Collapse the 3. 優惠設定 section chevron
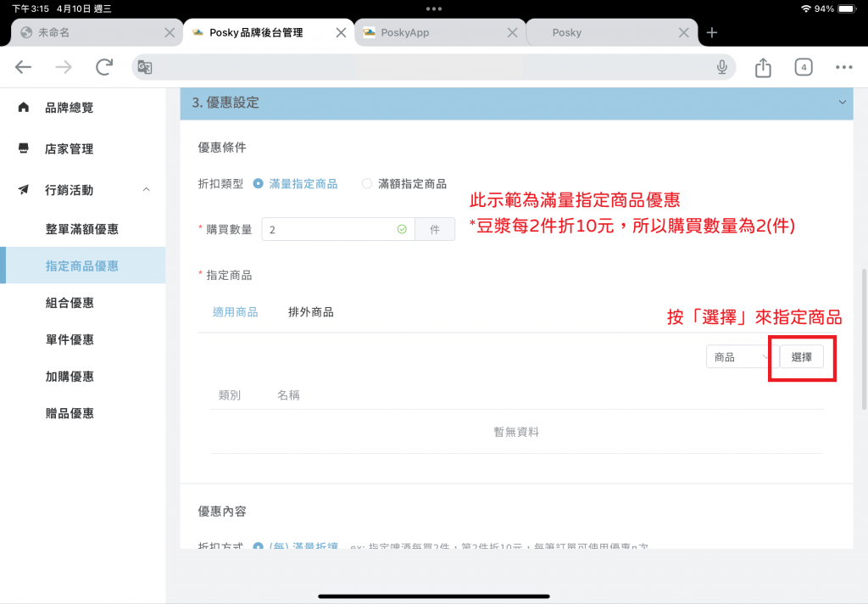This screenshot has width=868, height=604. click(x=842, y=102)
